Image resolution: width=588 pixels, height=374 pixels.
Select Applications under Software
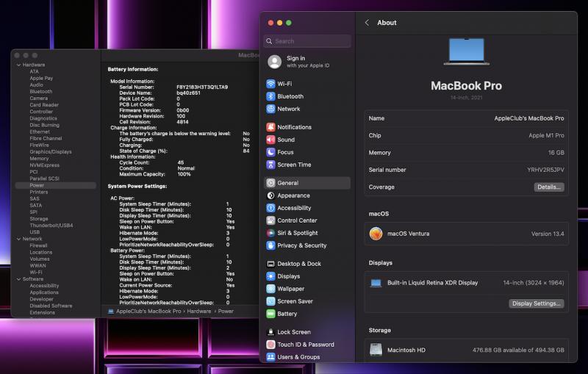[x=44, y=292]
